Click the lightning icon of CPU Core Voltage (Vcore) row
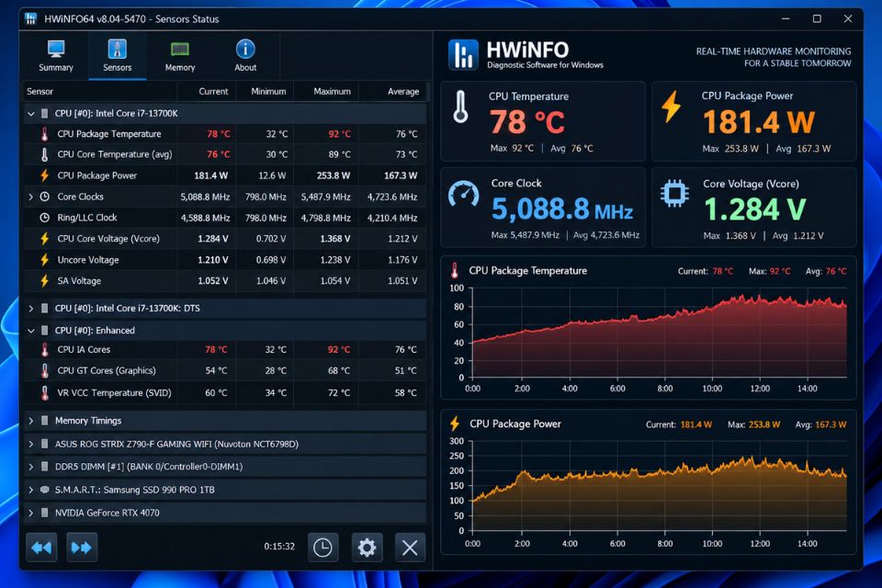The width and height of the screenshot is (882, 588). pyautogui.click(x=44, y=239)
